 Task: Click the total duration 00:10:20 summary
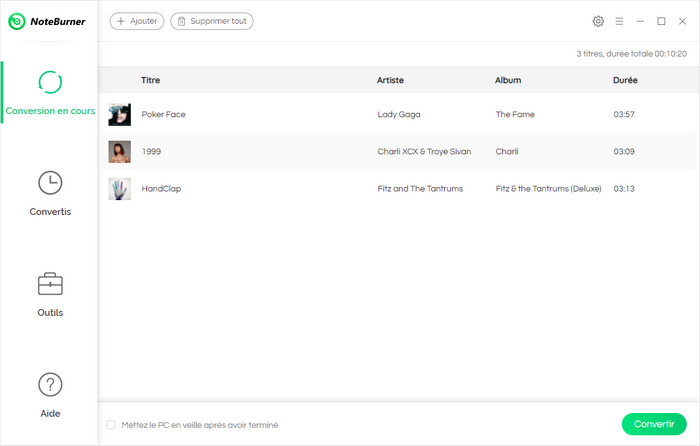tap(631, 54)
